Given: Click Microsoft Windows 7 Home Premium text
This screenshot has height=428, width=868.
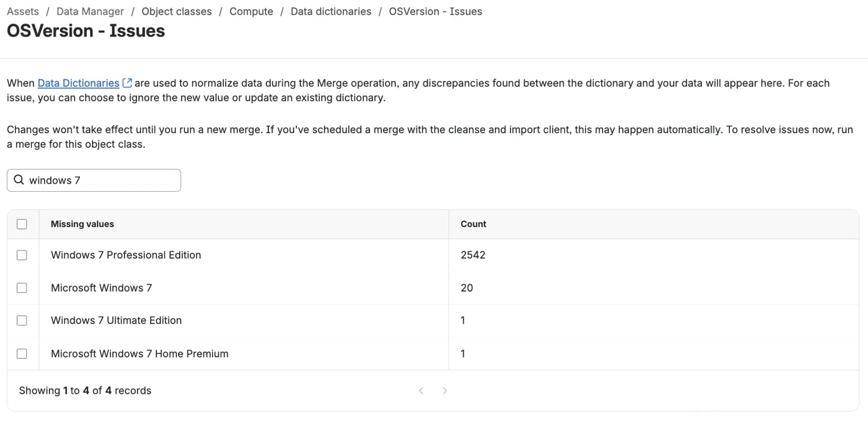Looking at the screenshot, I should [x=139, y=354].
